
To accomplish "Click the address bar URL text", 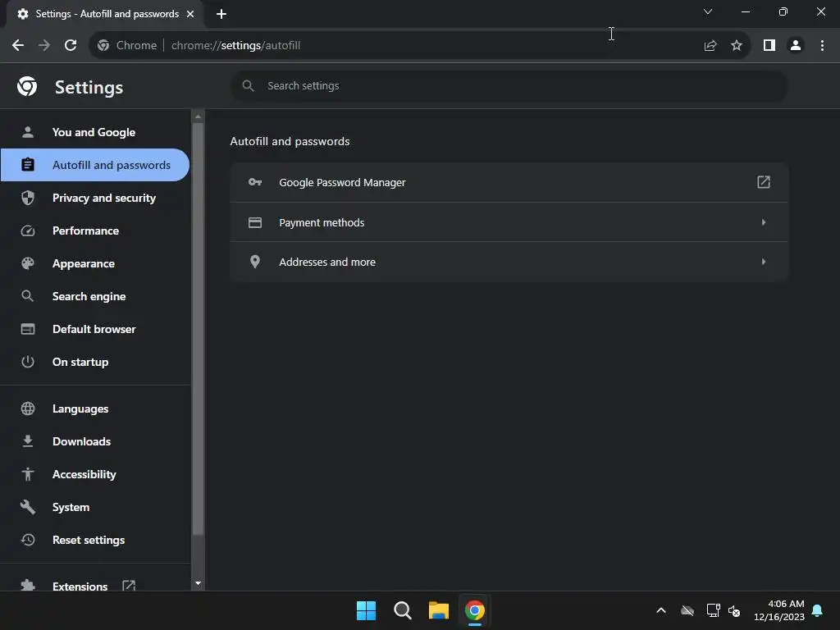I will [x=235, y=46].
